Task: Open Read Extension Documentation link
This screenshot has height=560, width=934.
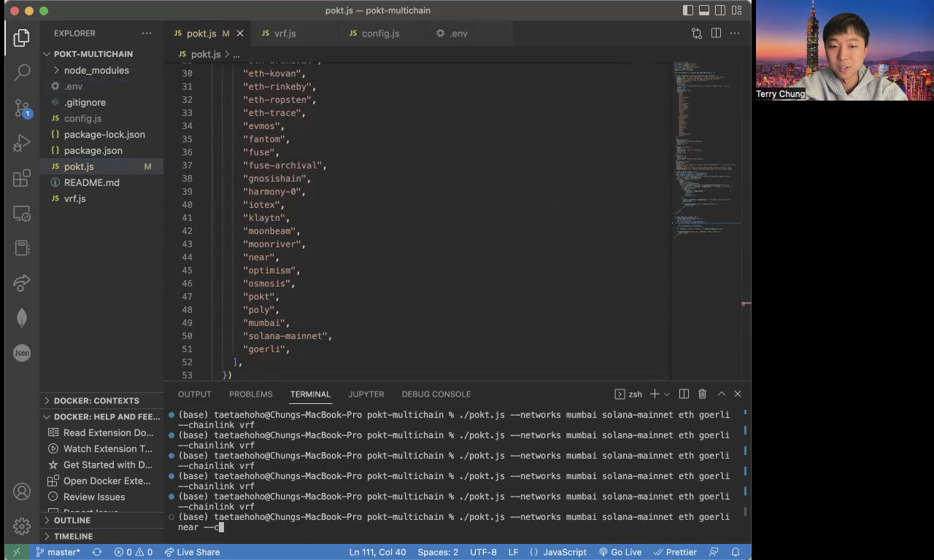Action: tap(101, 432)
